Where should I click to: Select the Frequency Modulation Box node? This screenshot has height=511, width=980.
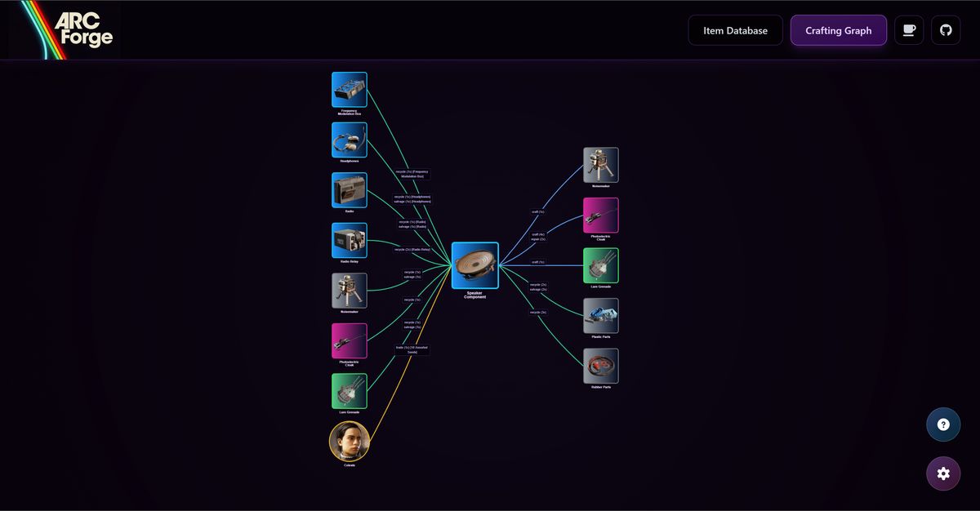pos(349,88)
